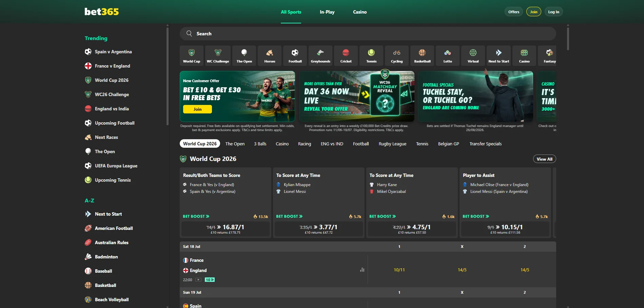Click the search magnifier icon
The image size is (644, 308).
pyautogui.click(x=189, y=33)
